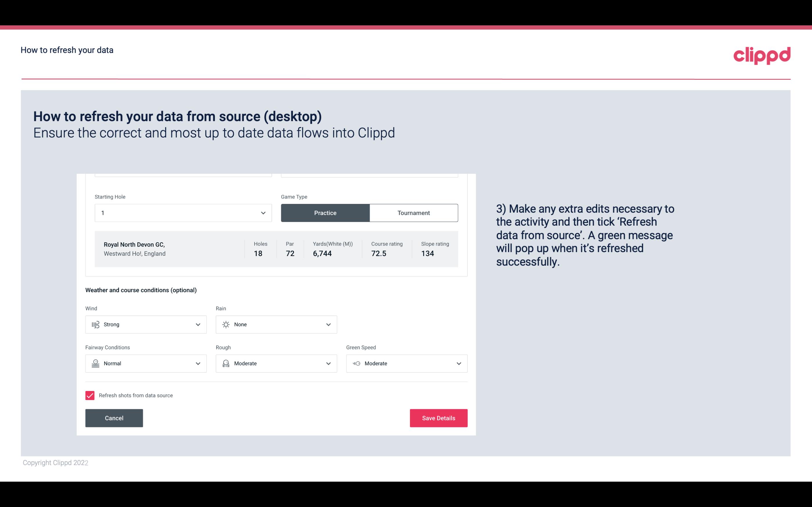View Royal North Devon GC course details
The image size is (812, 507).
[x=276, y=249]
